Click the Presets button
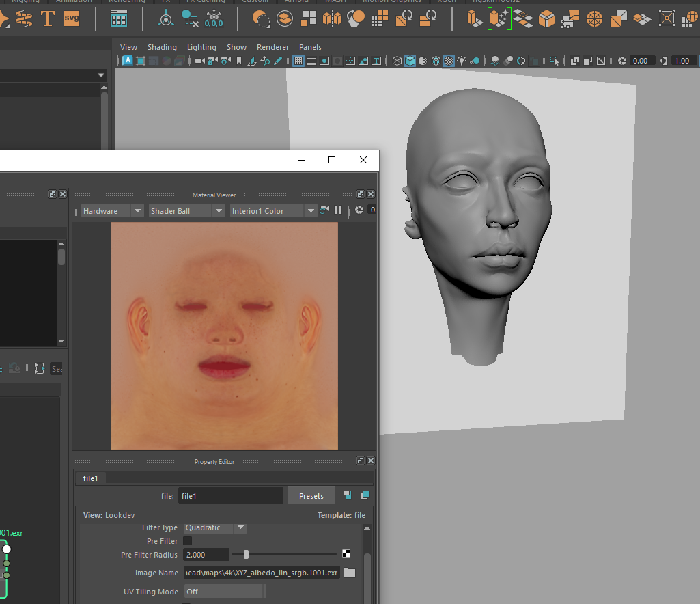This screenshot has height=604, width=700. [311, 496]
